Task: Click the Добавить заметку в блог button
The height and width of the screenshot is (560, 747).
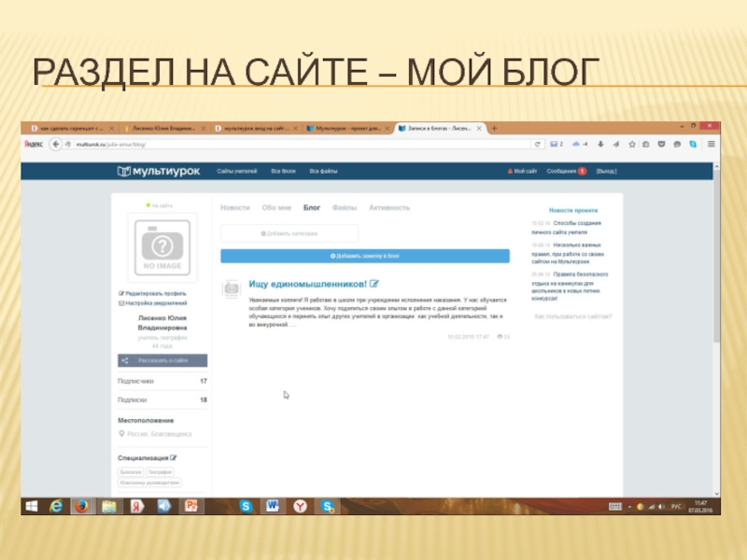Action: tap(364, 255)
